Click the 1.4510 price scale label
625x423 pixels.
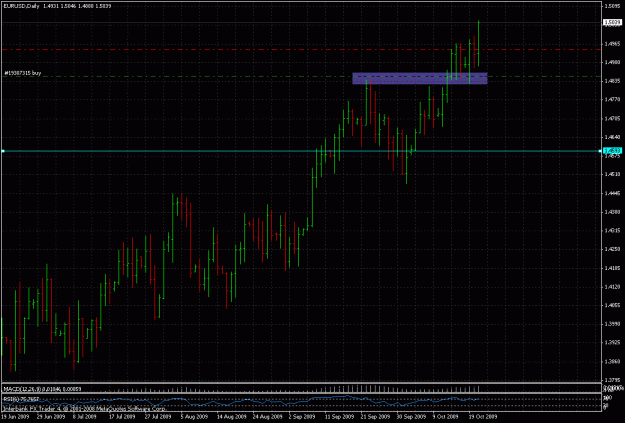point(612,174)
